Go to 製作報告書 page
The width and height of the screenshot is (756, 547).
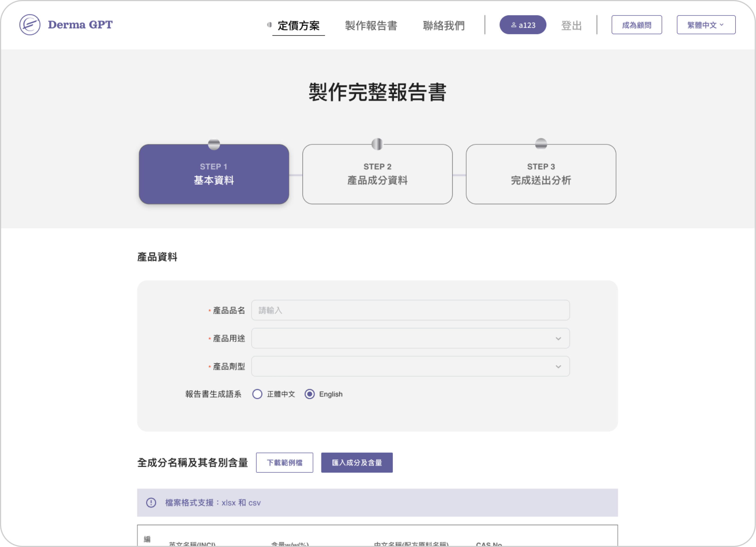pos(371,25)
